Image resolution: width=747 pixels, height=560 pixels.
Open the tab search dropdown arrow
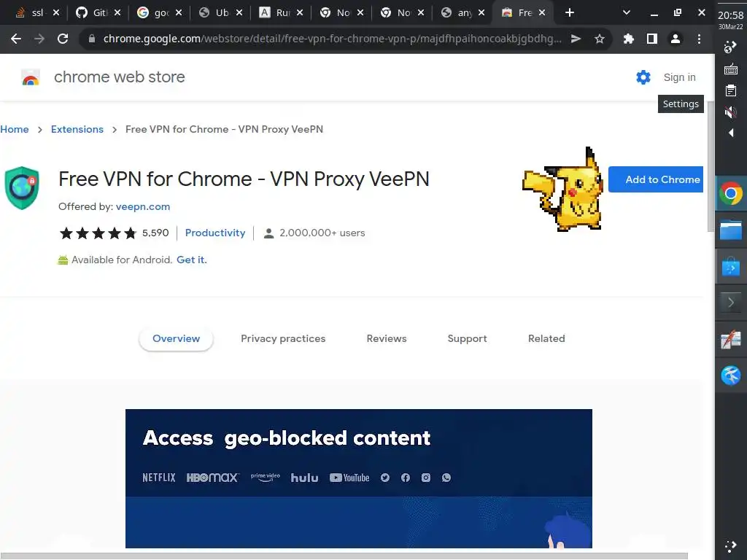(627, 13)
